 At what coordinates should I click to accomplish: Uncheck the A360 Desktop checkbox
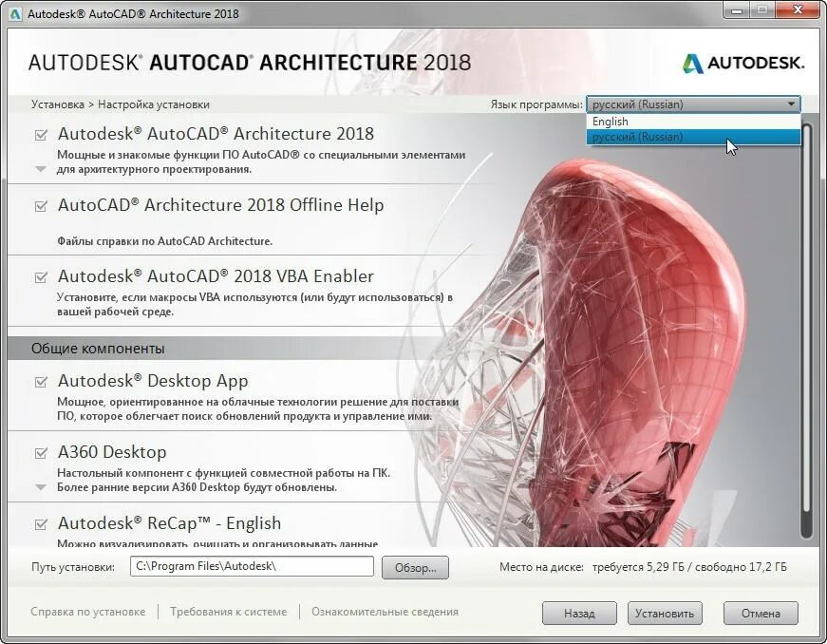[x=41, y=452]
